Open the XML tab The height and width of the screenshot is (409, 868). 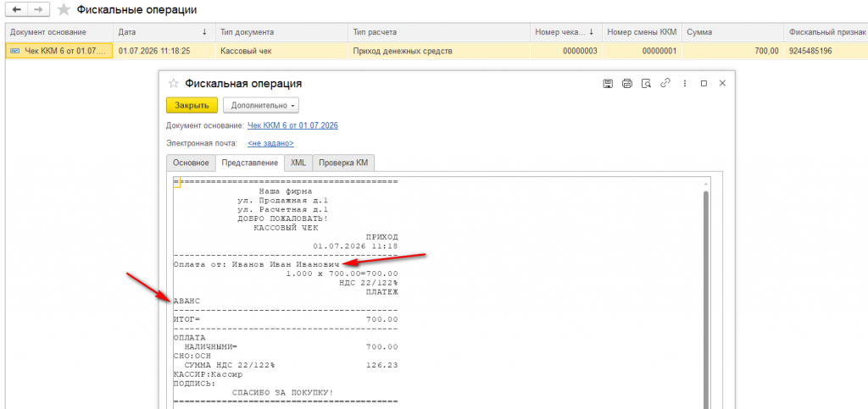pos(298,163)
